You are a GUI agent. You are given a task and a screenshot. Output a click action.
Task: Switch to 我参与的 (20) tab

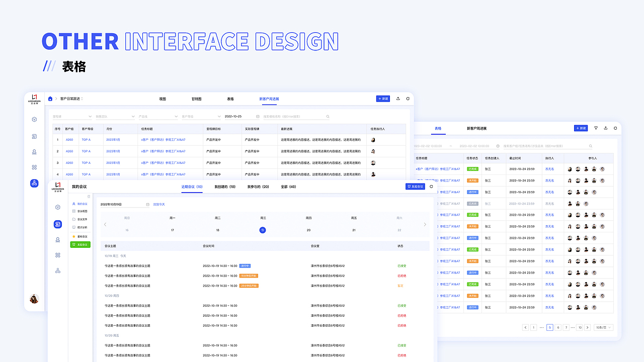coord(258,187)
